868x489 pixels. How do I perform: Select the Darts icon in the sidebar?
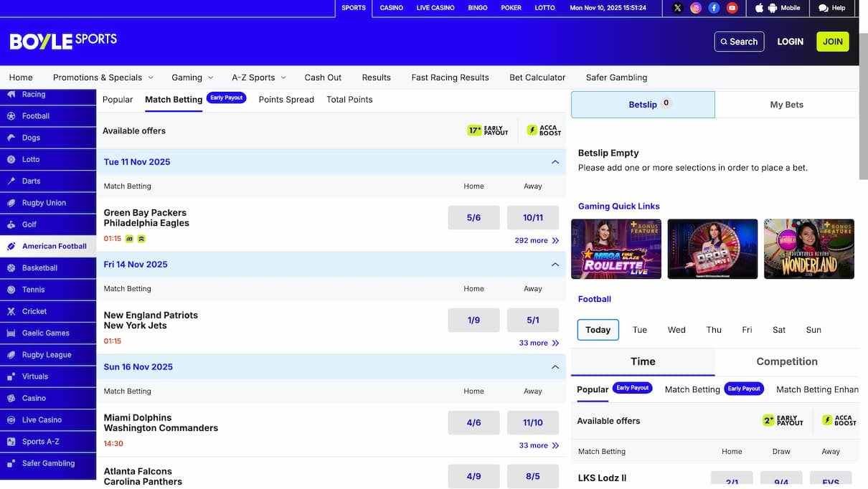point(12,181)
